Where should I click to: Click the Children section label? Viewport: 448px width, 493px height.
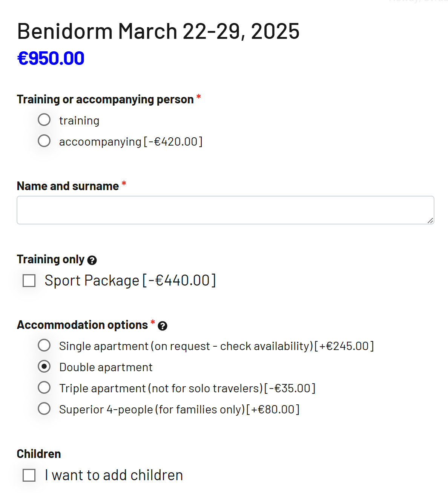pyautogui.click(x=39, y=454)
